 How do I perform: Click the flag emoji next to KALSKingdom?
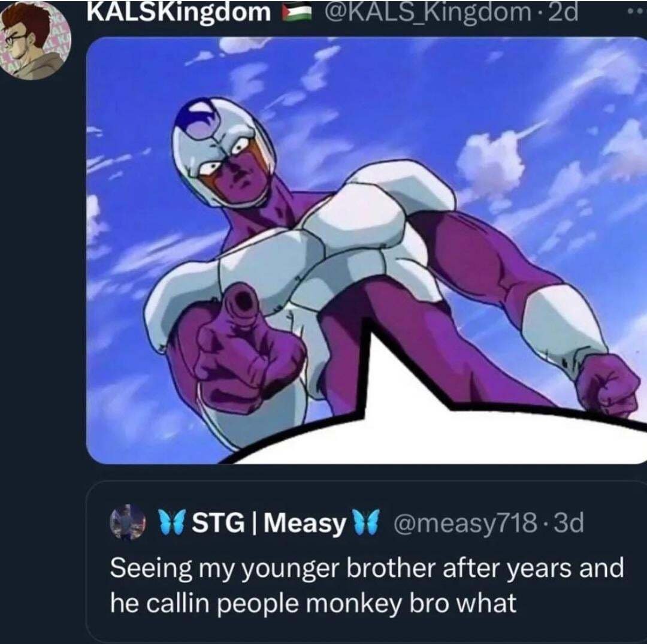click(x=297, y=13)
